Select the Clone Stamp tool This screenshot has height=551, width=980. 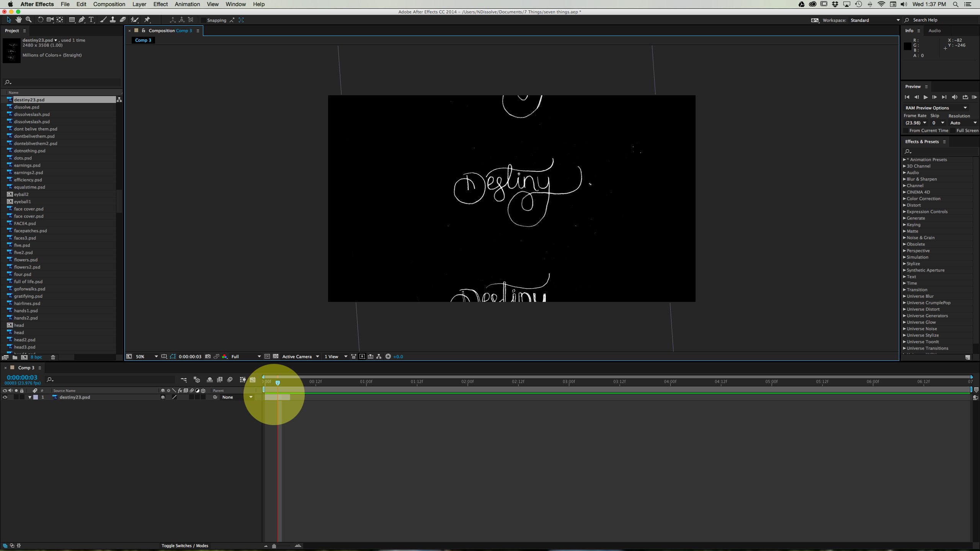pyautogui.click(x=113, y=20)
